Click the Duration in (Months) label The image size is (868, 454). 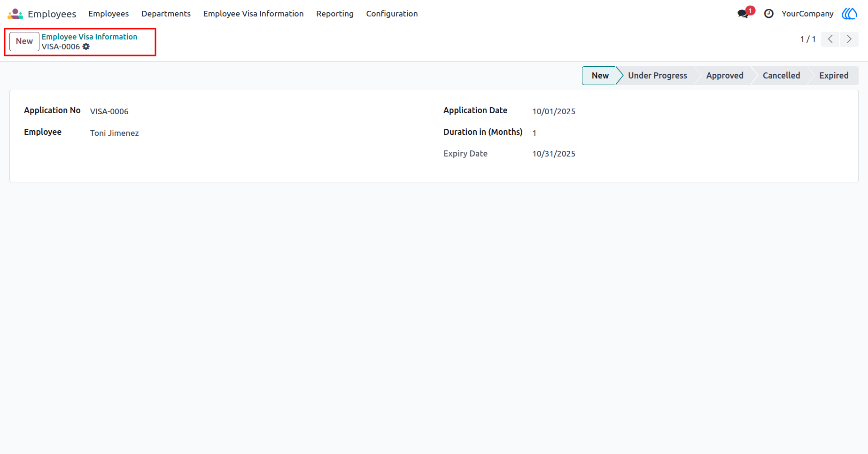(483, 132)
